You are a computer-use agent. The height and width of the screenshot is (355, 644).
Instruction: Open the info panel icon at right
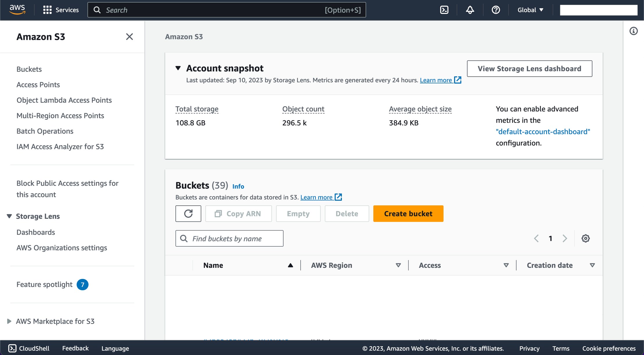click(634, 31)
